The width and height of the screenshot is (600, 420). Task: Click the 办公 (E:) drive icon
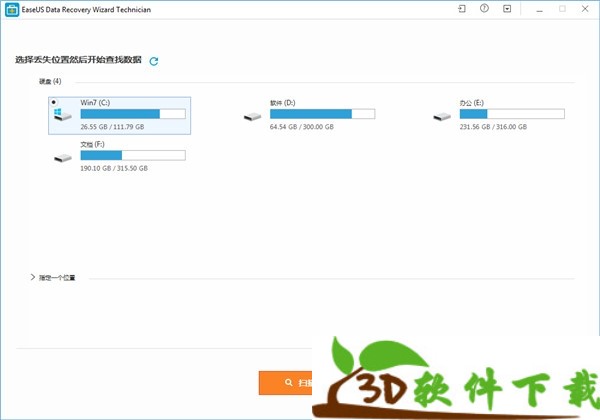pyautogui.click(x=442, y=116)
